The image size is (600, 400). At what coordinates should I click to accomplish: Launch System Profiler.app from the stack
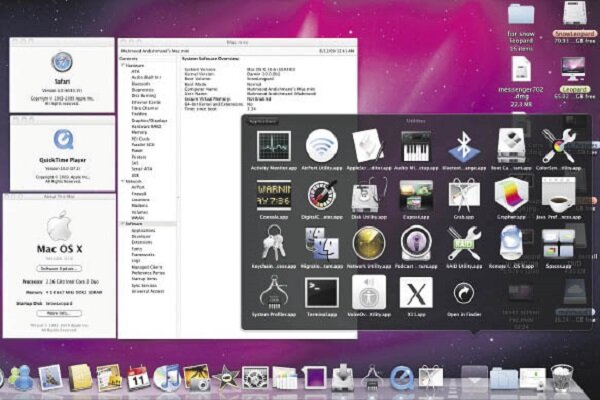(x=274, y=293)
